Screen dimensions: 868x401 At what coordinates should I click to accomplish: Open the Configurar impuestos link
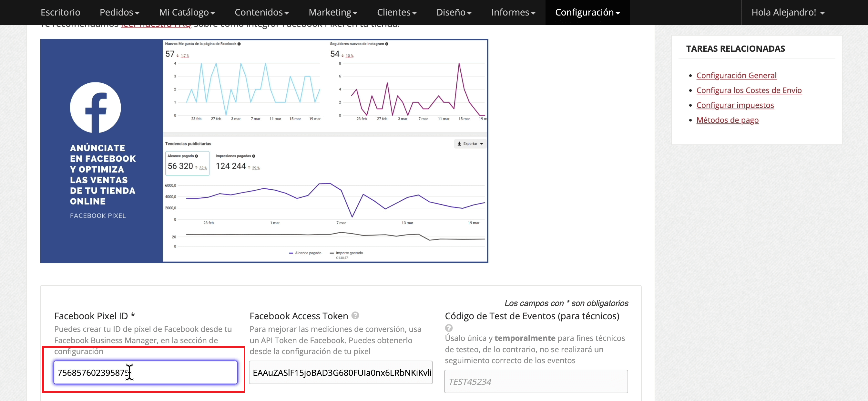[735, 105]
